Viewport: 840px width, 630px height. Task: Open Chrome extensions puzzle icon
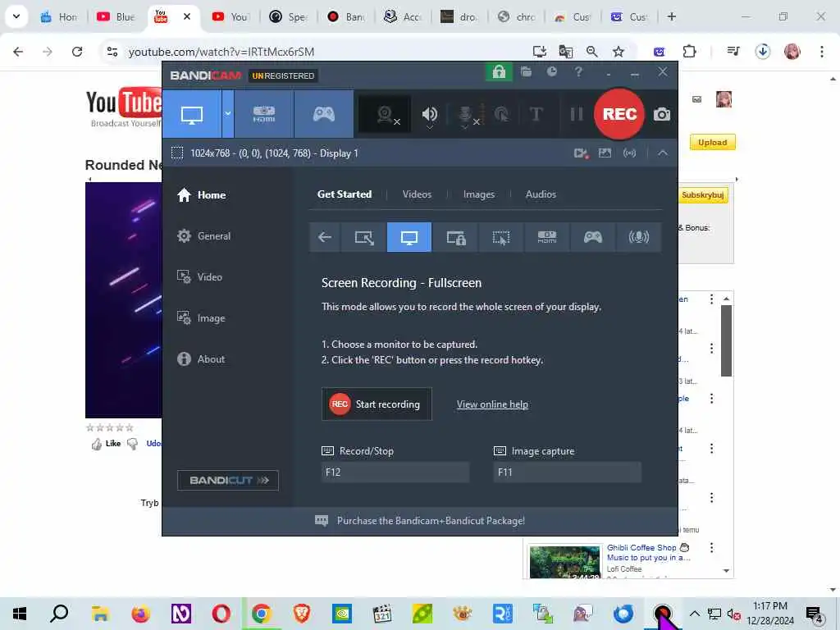pyautogui.click(x=689, y=52)
